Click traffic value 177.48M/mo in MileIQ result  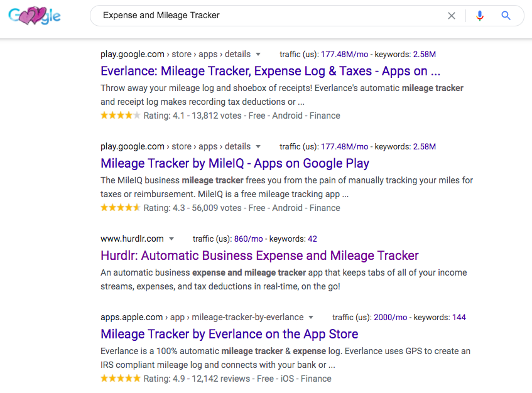coord(344,146)
